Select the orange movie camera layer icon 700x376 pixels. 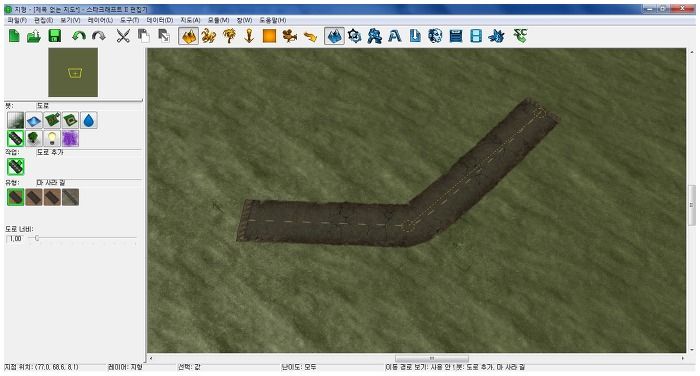pos(290,36)
